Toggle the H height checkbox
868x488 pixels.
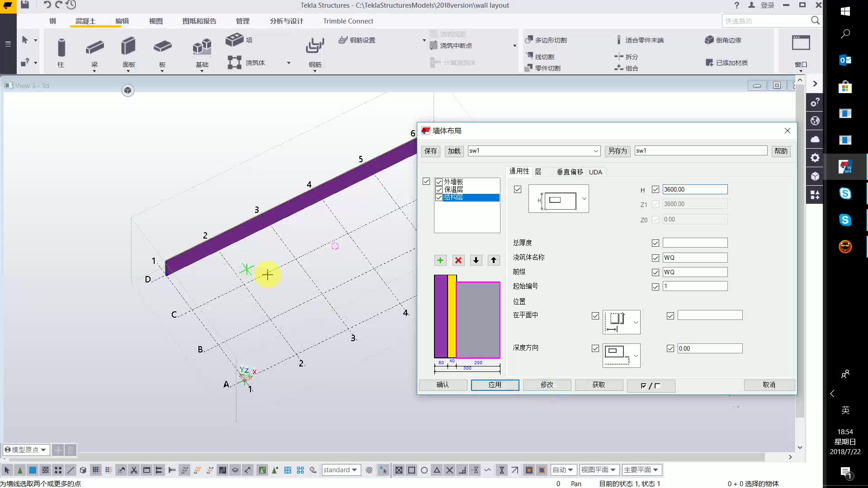tap(655, 190)
